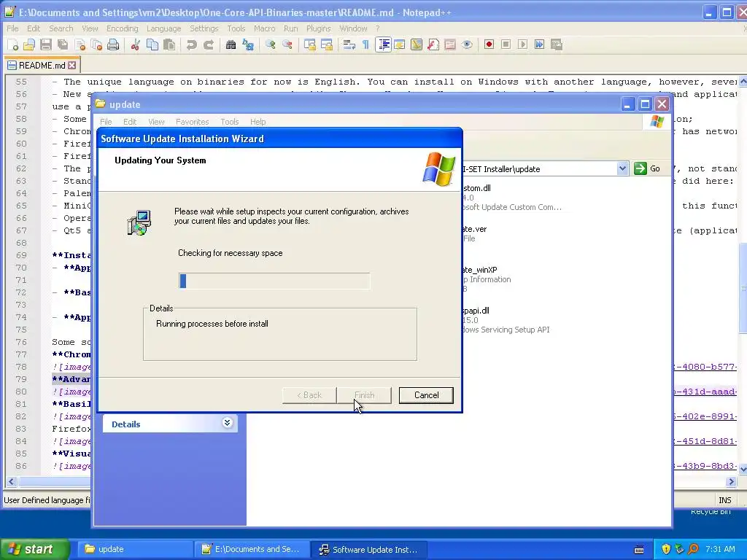The height and width of the screenshot is (560, 747).
Task: Toggle Show All Characters pilcrow icon
Action: (x=365, y=44)
